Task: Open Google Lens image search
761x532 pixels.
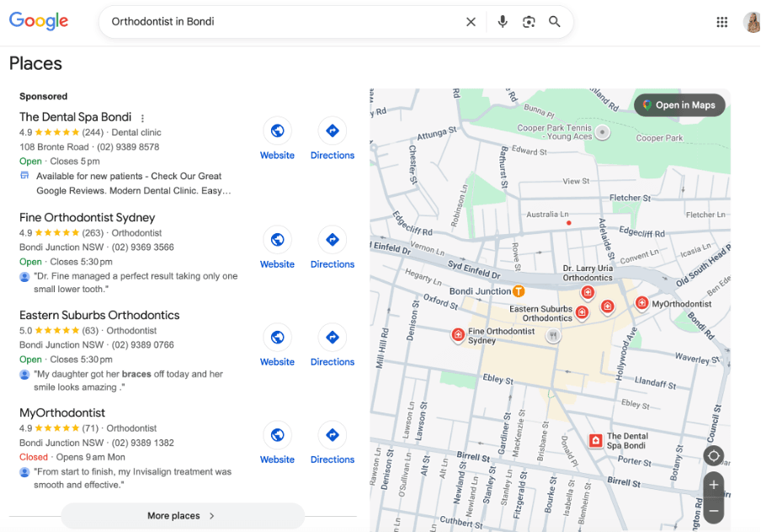Action: (x=529, y=22)
